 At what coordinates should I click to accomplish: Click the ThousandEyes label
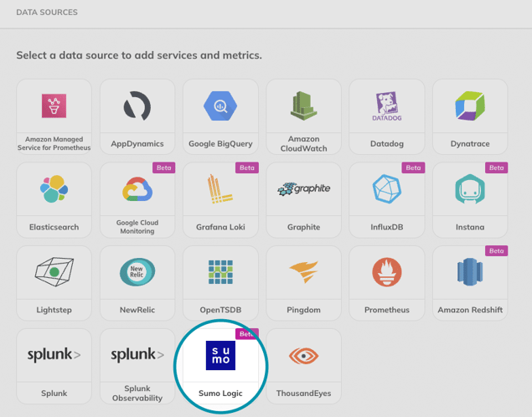(x=303, y=394)
